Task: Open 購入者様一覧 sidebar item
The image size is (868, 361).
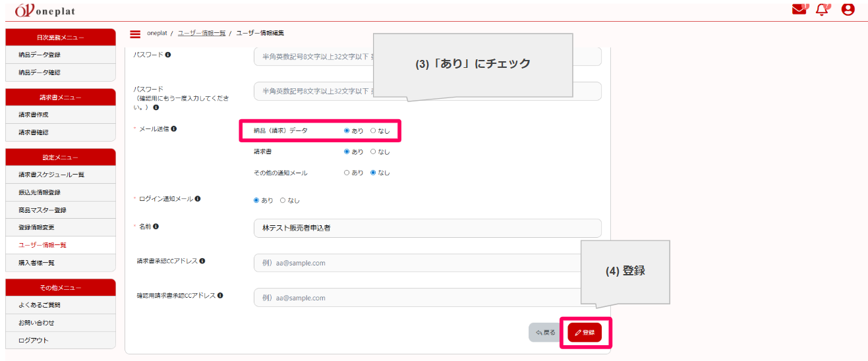Action: click(x=36, y=263)
